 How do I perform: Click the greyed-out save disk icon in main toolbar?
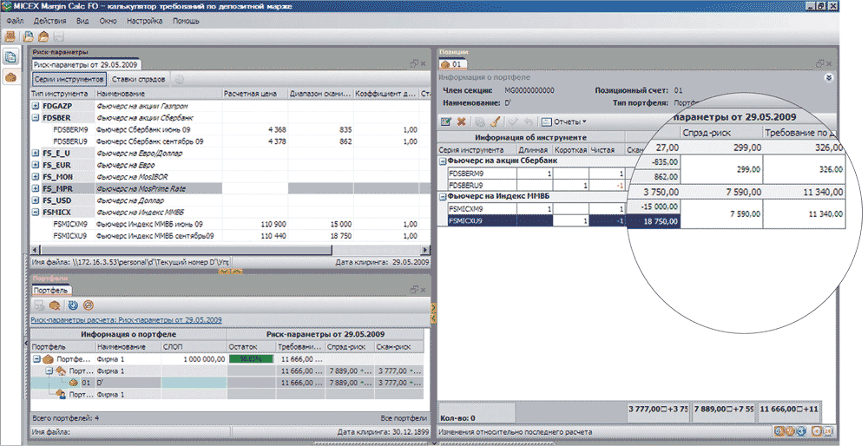(59, 37)
